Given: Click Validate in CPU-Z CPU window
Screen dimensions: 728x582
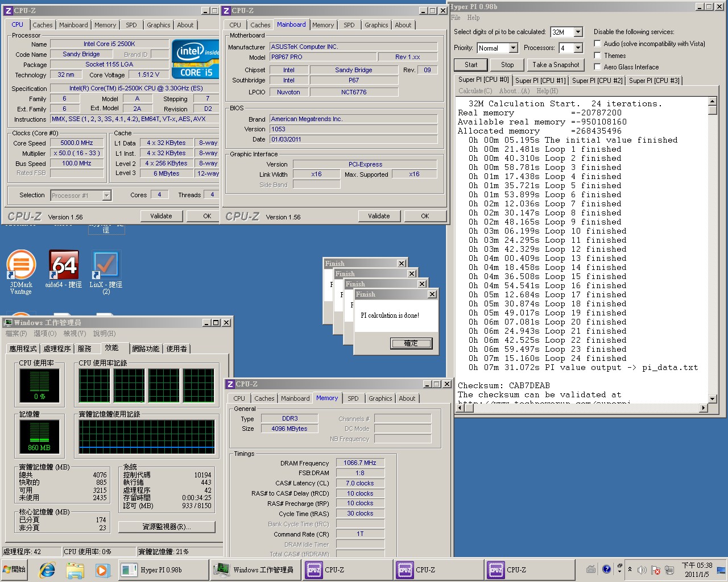Looking at the screenshot, I should click(x=161, y=216).
